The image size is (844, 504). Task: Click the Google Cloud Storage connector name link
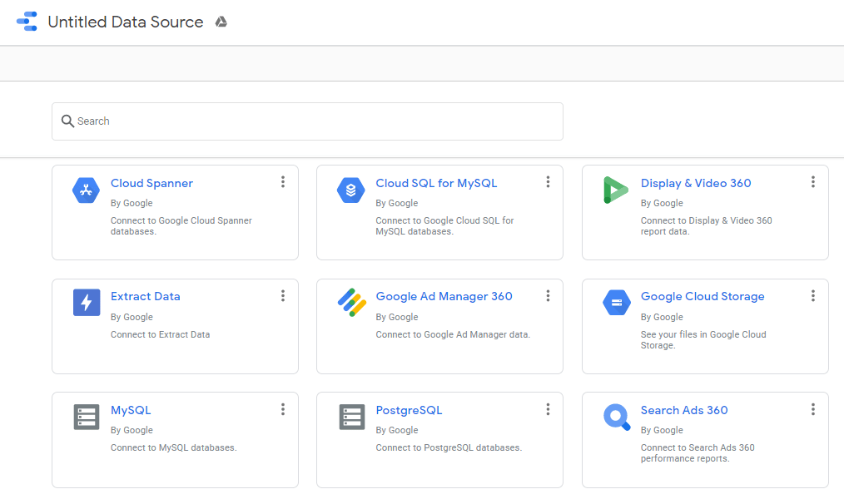pos(702,296)
